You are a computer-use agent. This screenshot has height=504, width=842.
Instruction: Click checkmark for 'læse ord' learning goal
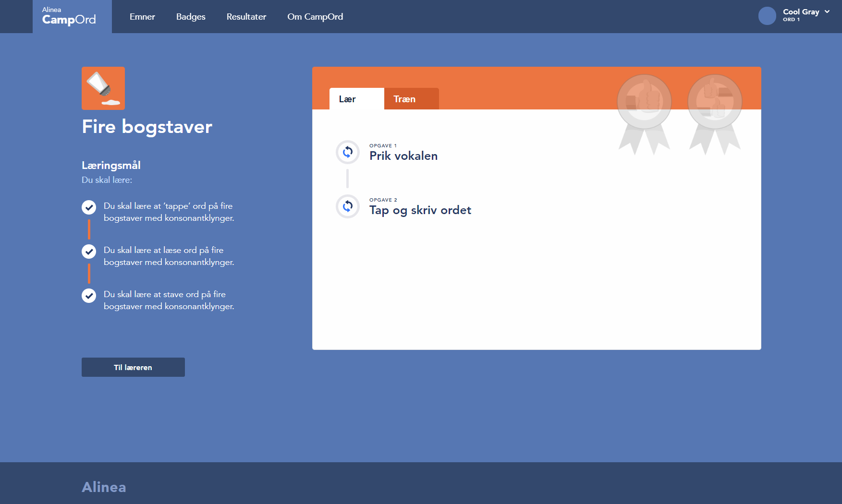(x=89, y=252)
